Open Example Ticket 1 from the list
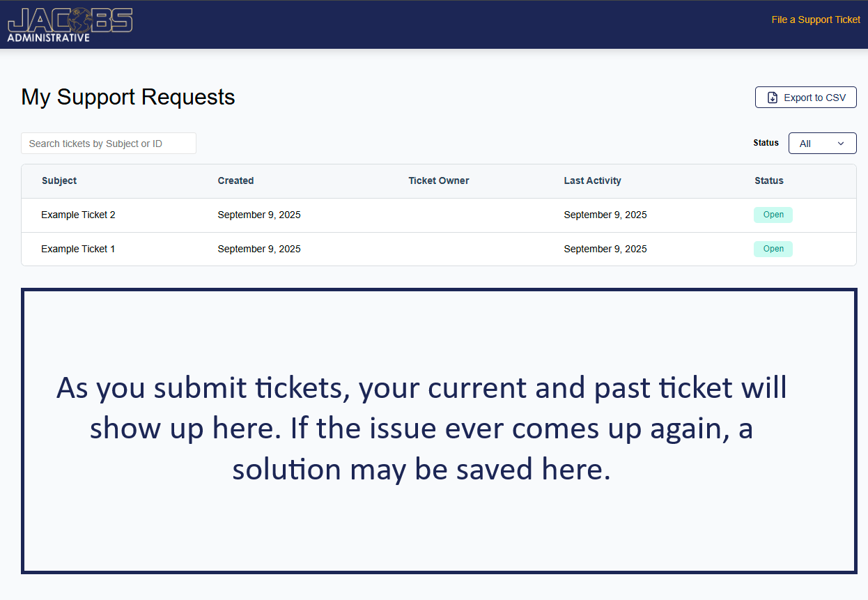868x600 pixels. coord(78,249)
